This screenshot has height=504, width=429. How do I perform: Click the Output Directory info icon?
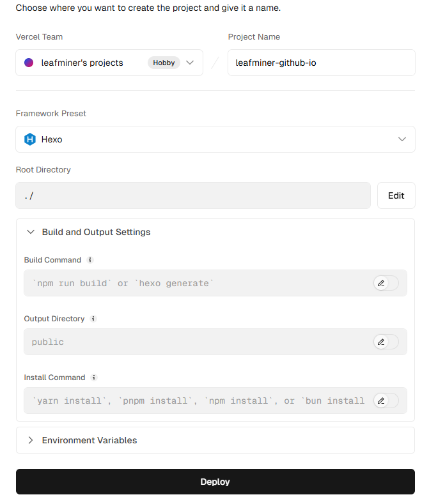point(93,319)
